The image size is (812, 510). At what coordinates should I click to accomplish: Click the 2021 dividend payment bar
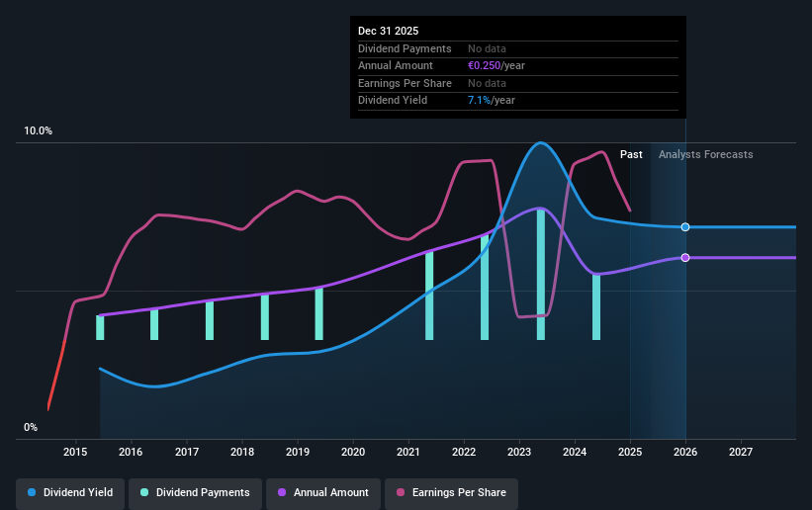[x=429, y=296]
